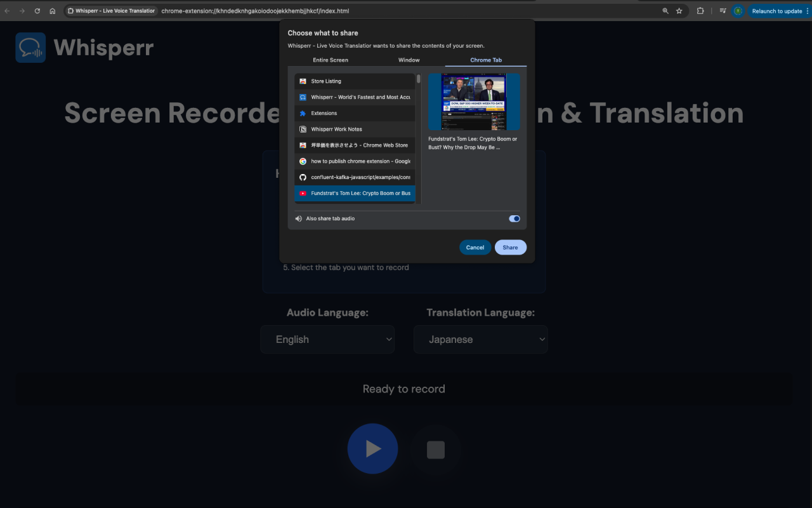Click the Store Listing tab favicon
The image size is (812, 508).
(303, 81)
